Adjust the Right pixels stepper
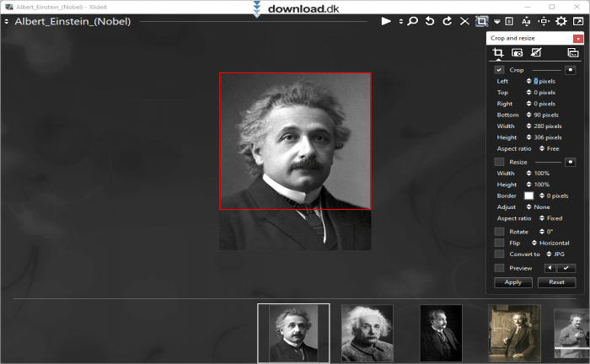The height and width of the screenshot is (364, 590). point(528,104)
